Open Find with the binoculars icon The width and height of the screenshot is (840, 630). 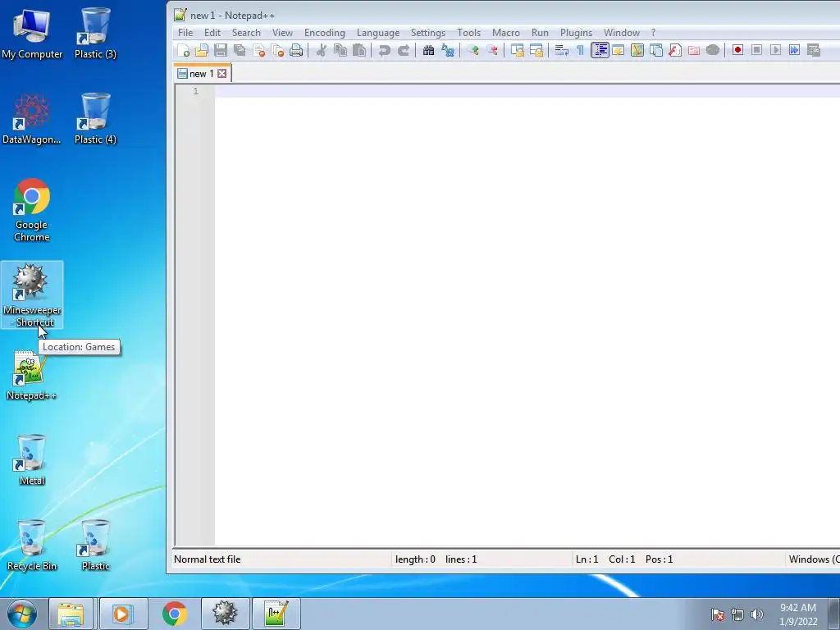pos(428,50)
